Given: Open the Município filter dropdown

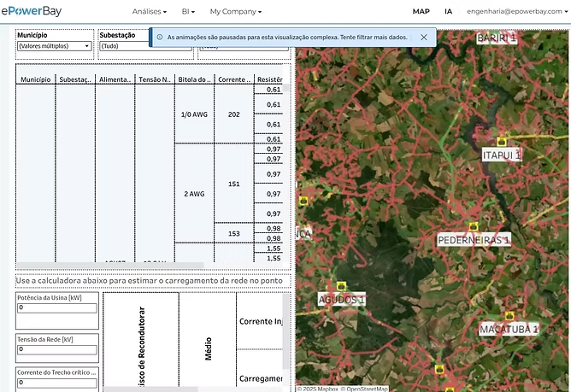Looking at the screenshot, I should [54, 46].
